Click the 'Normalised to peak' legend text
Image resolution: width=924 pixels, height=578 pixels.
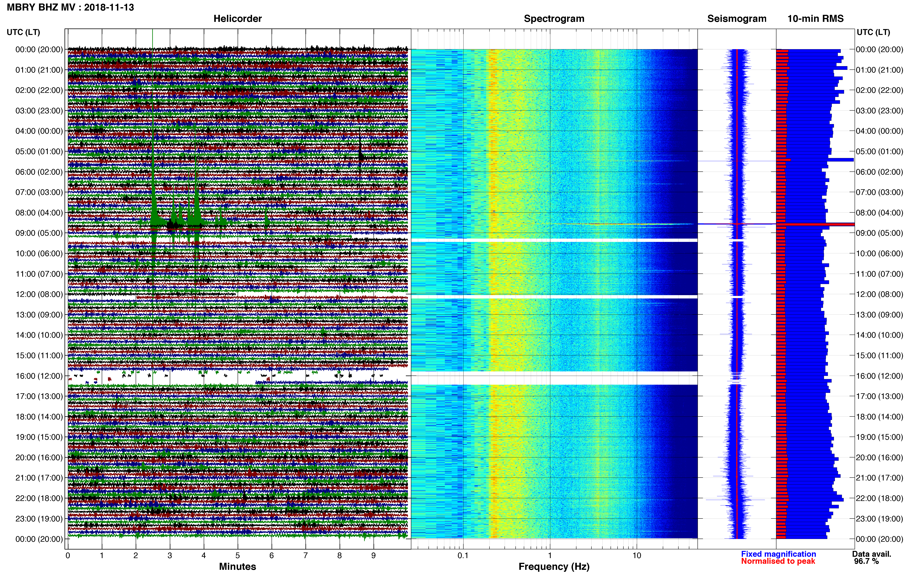tap(778, 561)
